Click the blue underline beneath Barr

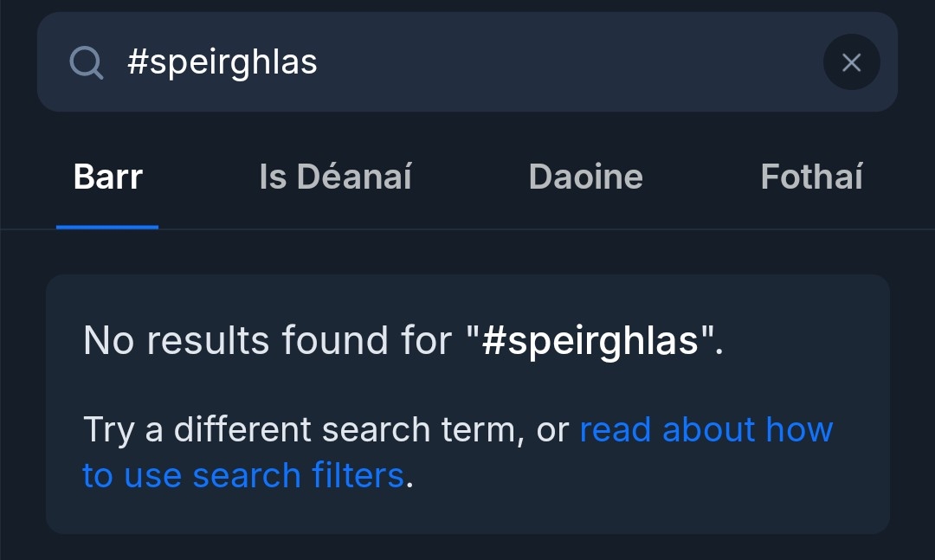point(107,227)
